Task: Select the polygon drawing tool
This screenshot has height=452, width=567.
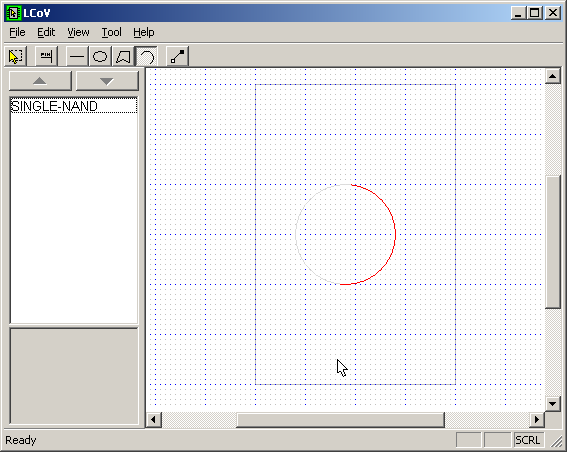Action: (123, 56)
